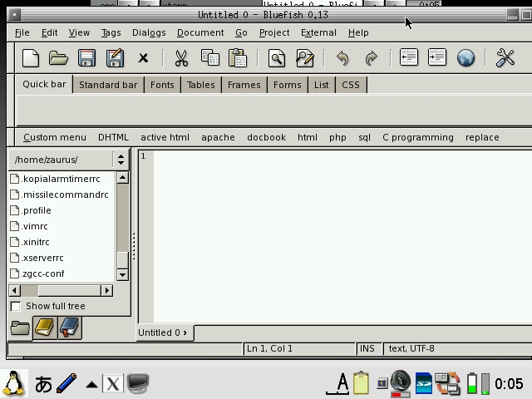
Task: Open preferences with the tools icon
Action: coord(505,57)
